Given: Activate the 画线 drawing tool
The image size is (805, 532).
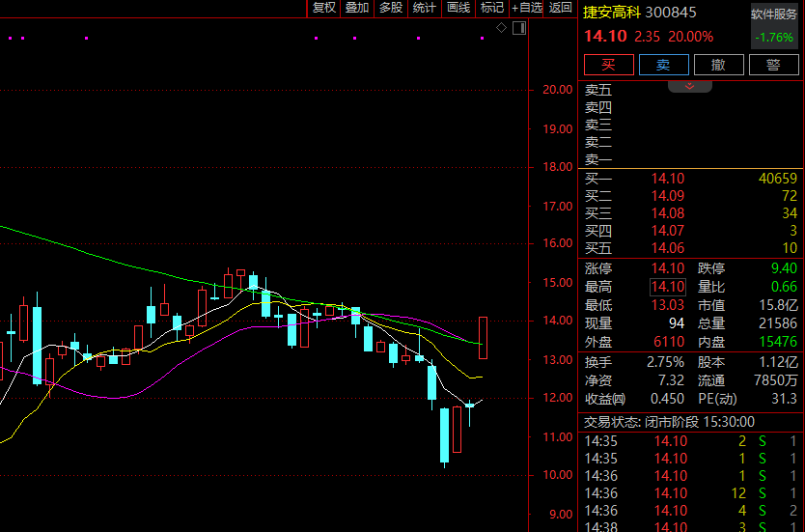Looking at the screenshot, I should pos(458,8).
